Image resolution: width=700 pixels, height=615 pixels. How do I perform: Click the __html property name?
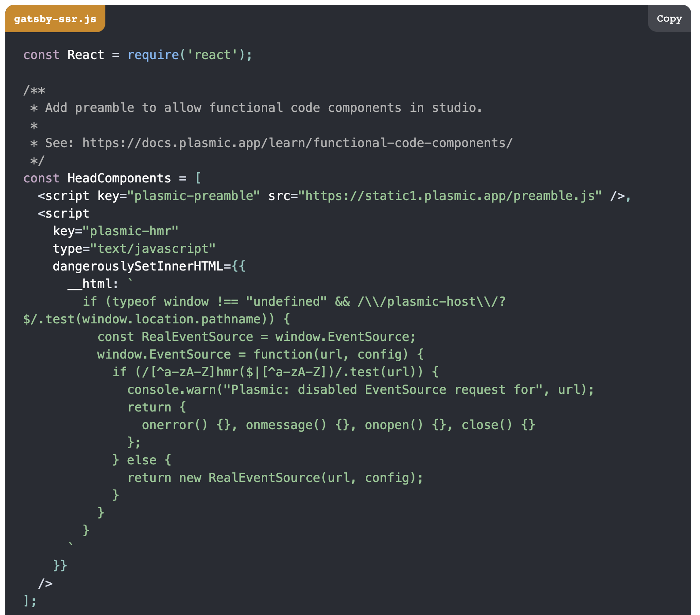click(93, 284)
